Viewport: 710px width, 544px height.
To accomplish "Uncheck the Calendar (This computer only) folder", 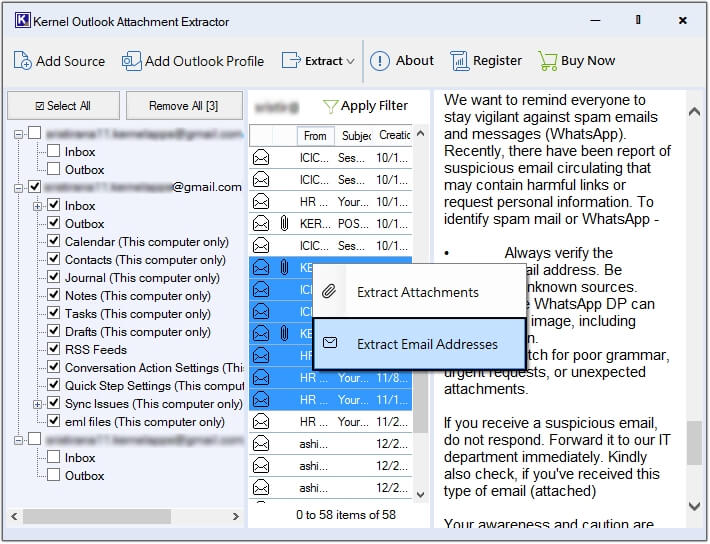I will (x=54, y=241).
